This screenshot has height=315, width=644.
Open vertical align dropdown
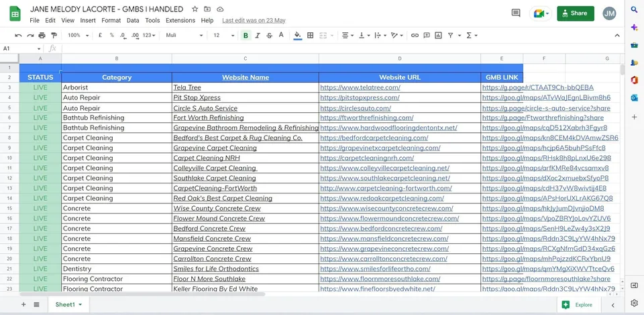(364, 36)
